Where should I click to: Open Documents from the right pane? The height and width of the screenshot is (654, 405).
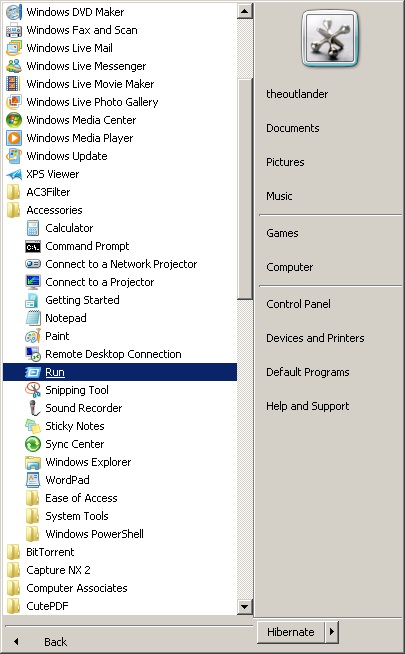point(293,128)
